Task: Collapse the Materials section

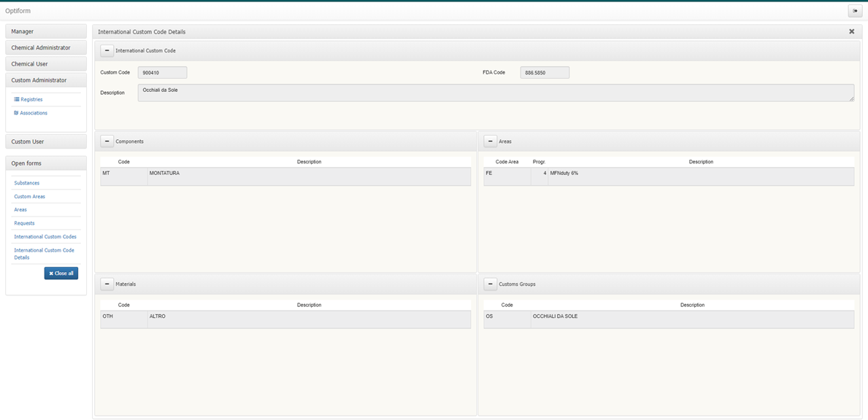Action: point(107,284)
